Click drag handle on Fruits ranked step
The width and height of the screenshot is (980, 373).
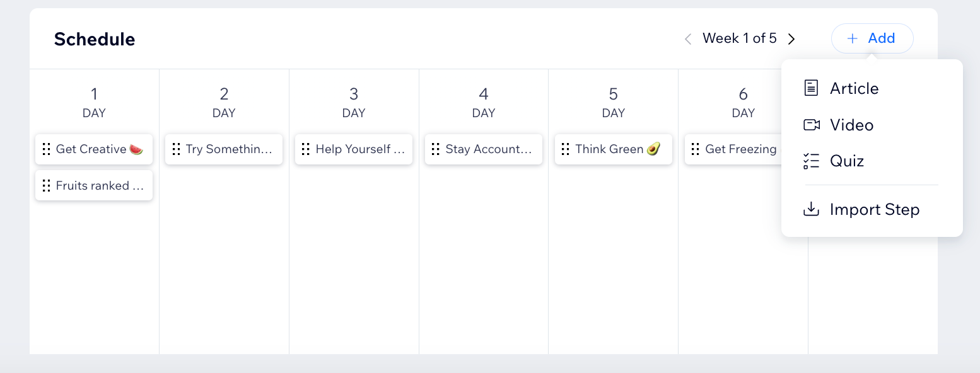click(x=46, y=186)
